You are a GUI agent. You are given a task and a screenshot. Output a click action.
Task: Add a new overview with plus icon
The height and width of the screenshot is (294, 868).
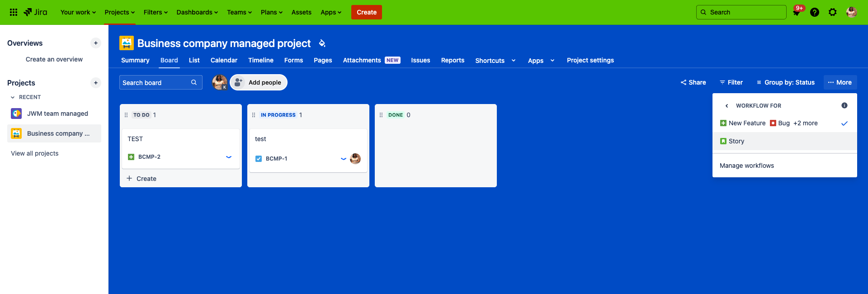tap(96, 43)
